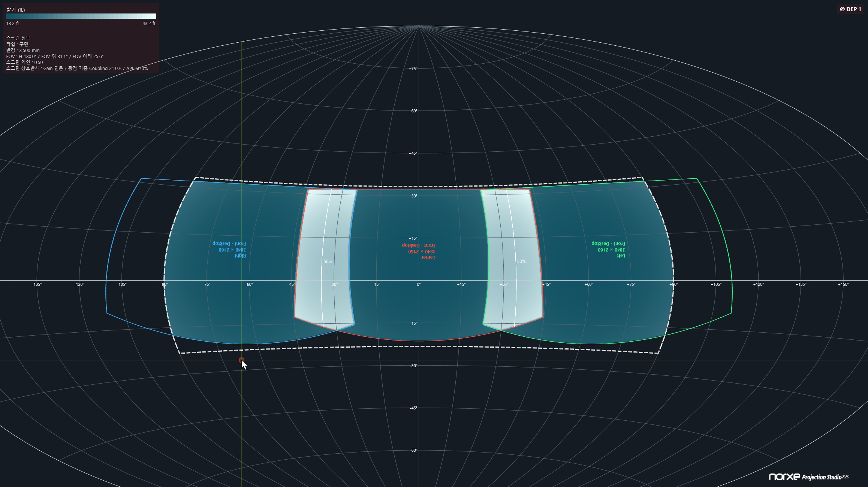Click the left blend zone 50% label
This screenshot has width=868, height=487.
(x=328, y=261)
